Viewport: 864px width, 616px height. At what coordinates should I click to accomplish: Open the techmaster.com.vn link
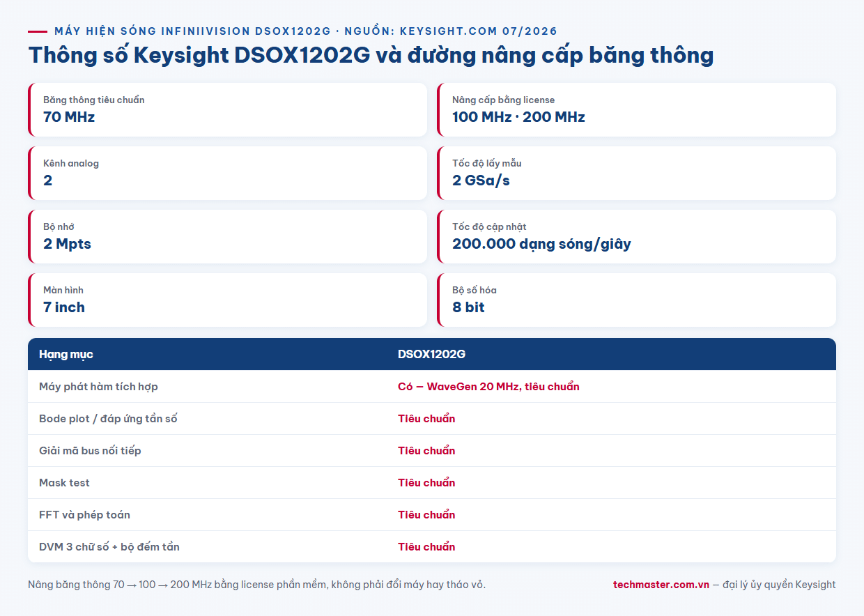(x=661, y=585)
